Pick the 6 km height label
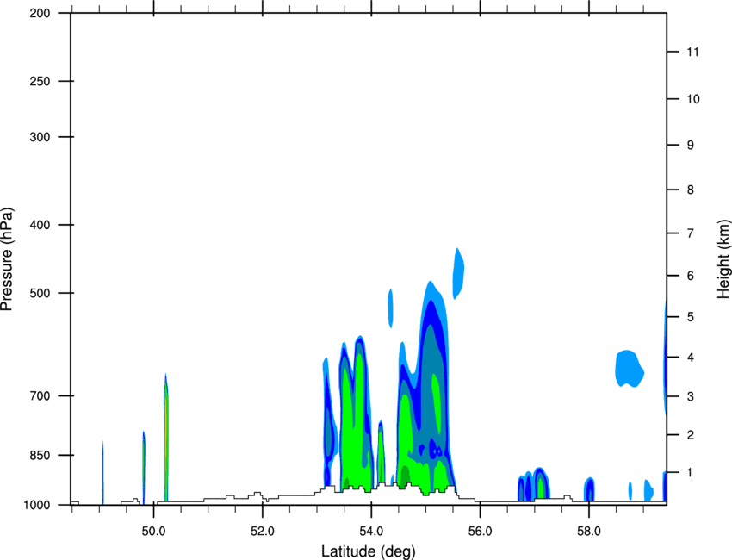This screenshot has height=560, width=732. click(x=691, y=276)
